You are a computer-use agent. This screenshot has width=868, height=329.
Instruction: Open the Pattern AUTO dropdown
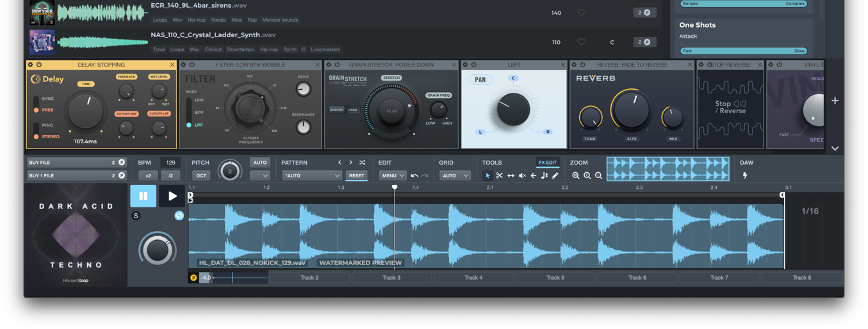[x=311, y=175]
